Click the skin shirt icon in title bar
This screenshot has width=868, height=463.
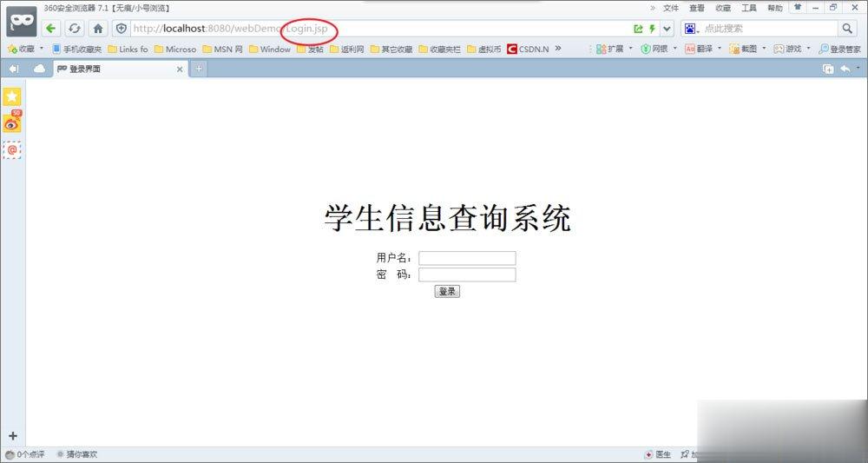click(x=798, y=7)
